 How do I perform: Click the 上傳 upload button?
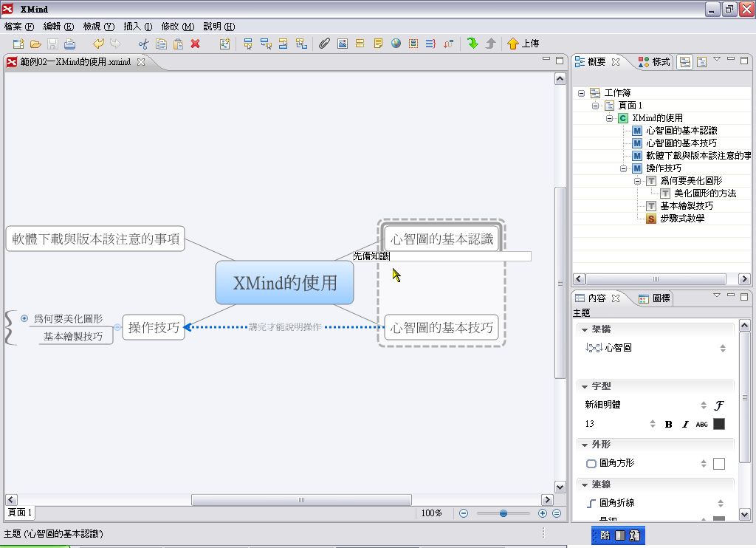click(x=523, y=44)
